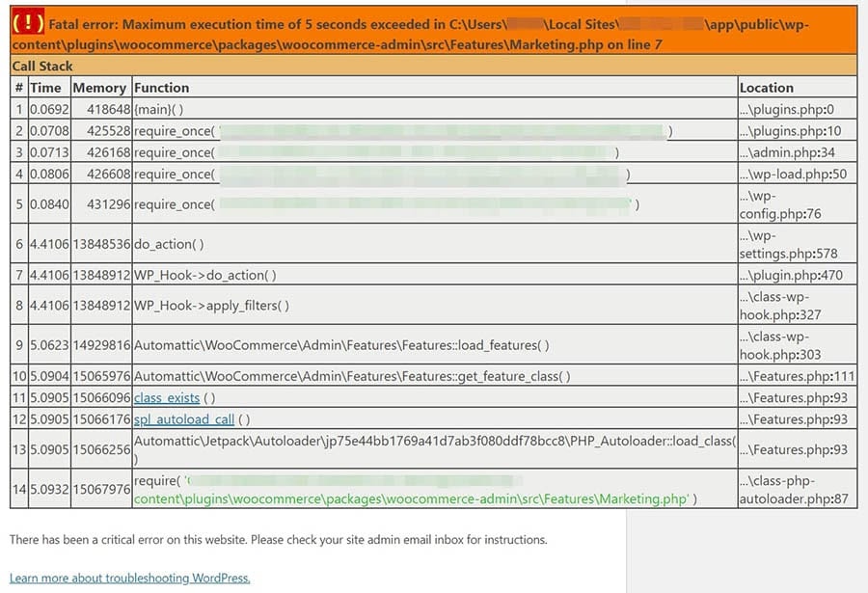Open the class_exists function link

(167, 397)
